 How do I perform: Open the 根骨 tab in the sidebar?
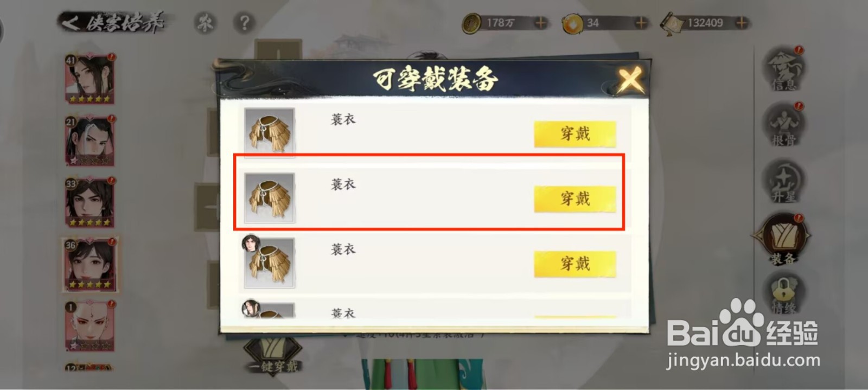784,125
